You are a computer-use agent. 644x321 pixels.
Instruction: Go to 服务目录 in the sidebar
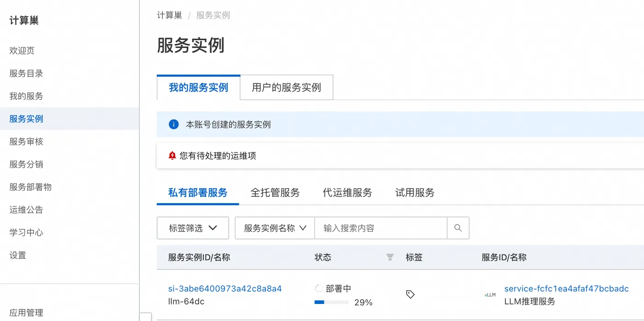pos(26,73)
